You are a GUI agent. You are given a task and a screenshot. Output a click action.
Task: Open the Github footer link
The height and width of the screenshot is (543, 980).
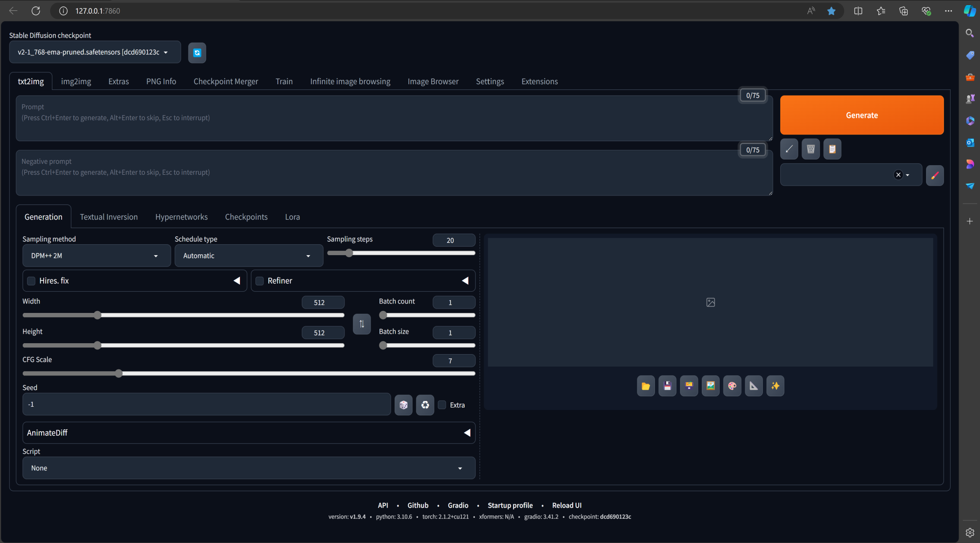418,505
